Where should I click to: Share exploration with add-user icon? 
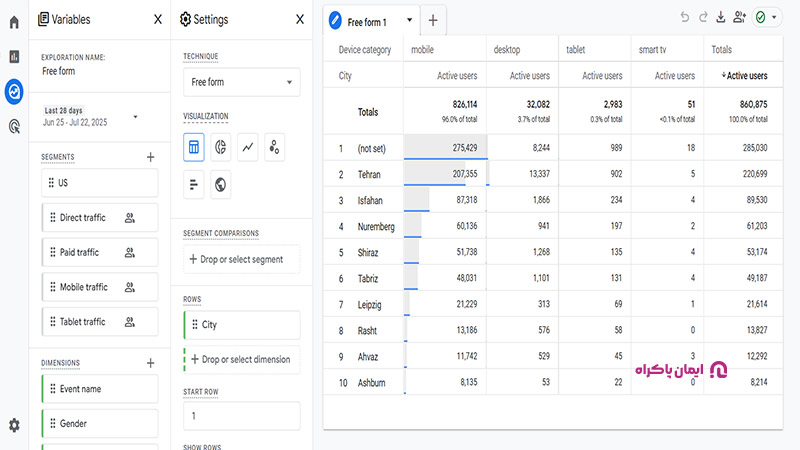739,17
